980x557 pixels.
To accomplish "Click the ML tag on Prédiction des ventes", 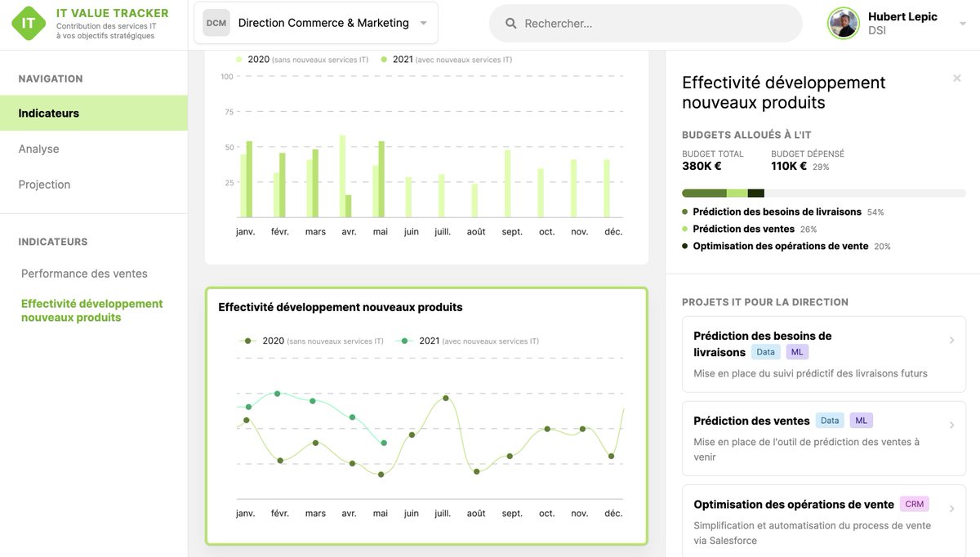I will [861, 420].
